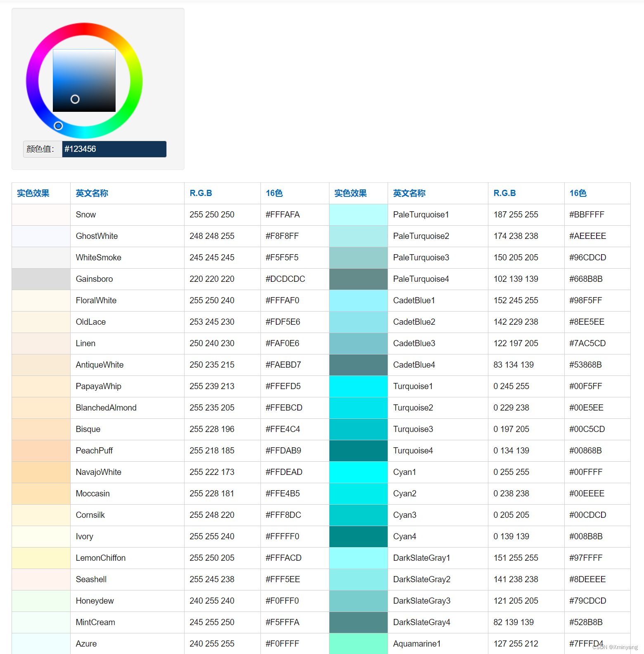Select the Gainsboro color swatch
This screenshot has height=654, width=644.
[41, 279]
